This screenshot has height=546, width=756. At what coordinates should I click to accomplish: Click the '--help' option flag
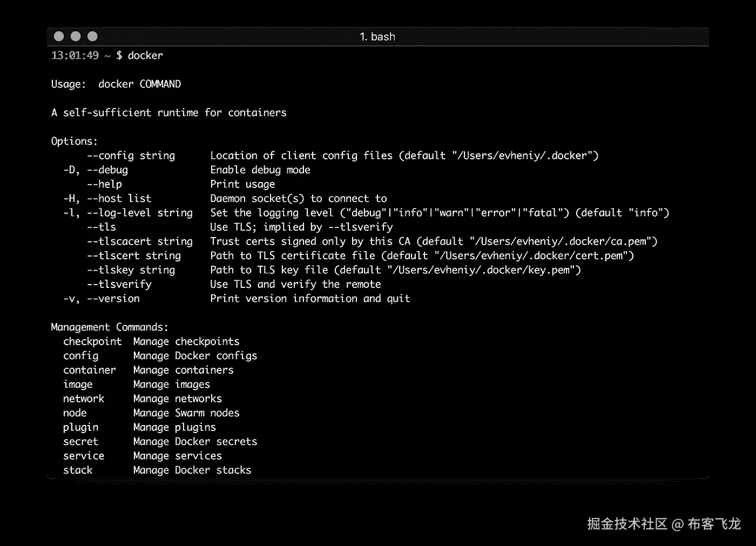[x=105, y=184]
